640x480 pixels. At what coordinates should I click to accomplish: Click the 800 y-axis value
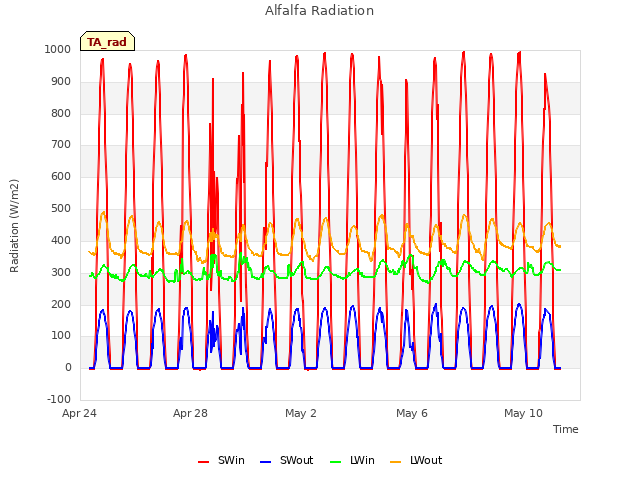(61, 113)
